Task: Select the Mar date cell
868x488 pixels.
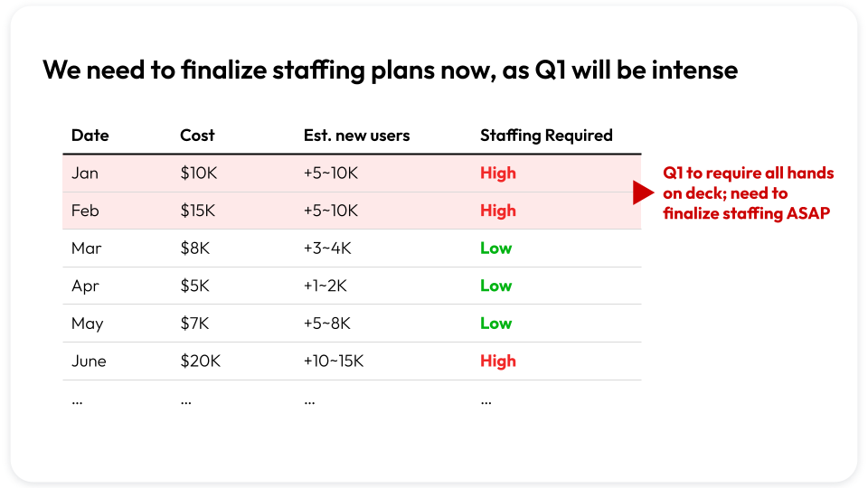Action: (85, 249)
